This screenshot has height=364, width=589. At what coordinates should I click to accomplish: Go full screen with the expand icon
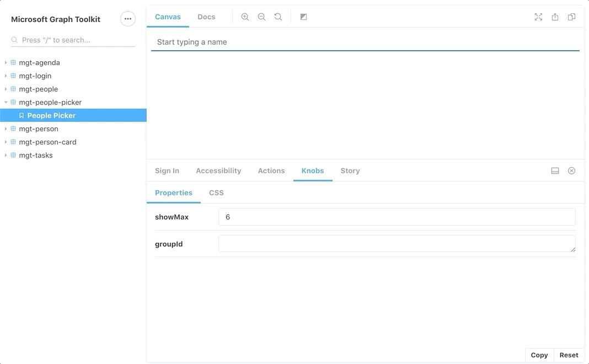coord(538,17)
